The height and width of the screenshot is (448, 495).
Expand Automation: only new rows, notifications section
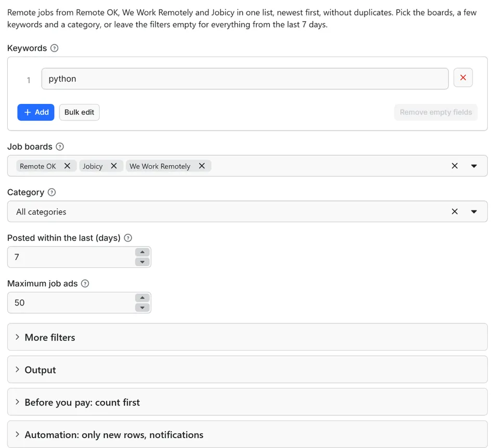click(247, 434)
